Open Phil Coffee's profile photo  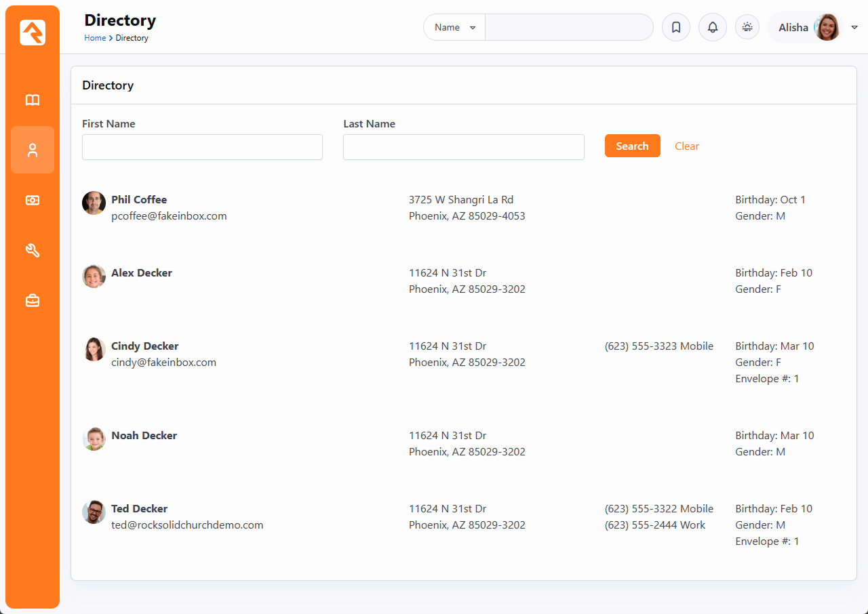pyautogui.click(x=94, y=203)
